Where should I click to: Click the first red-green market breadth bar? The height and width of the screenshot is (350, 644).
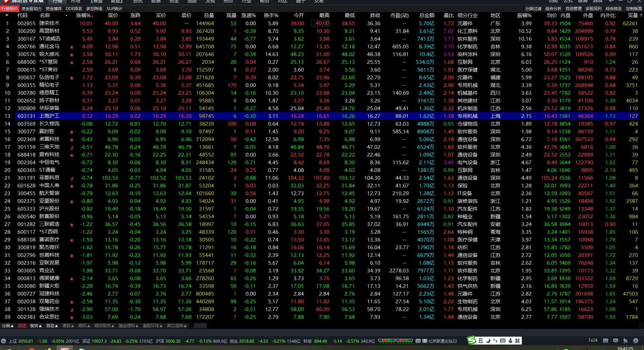[387, 340]
